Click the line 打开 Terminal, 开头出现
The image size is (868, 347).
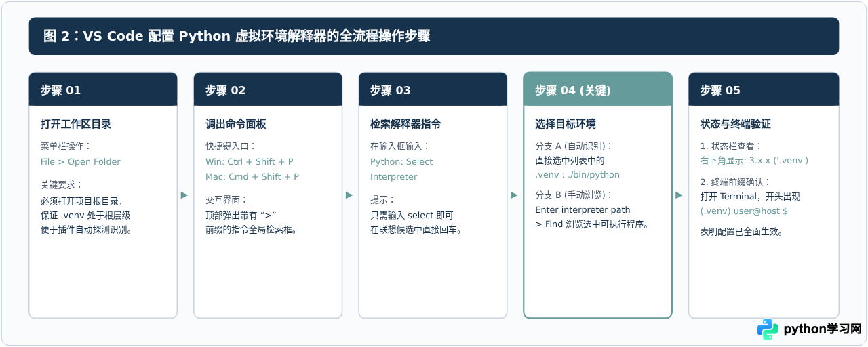750,197
